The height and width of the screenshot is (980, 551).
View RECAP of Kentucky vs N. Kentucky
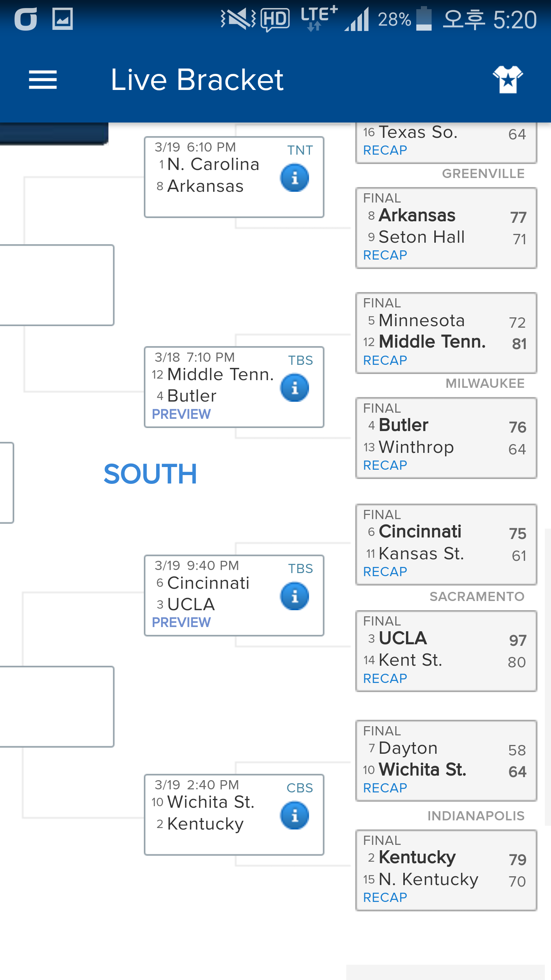(x=385, y=897)
